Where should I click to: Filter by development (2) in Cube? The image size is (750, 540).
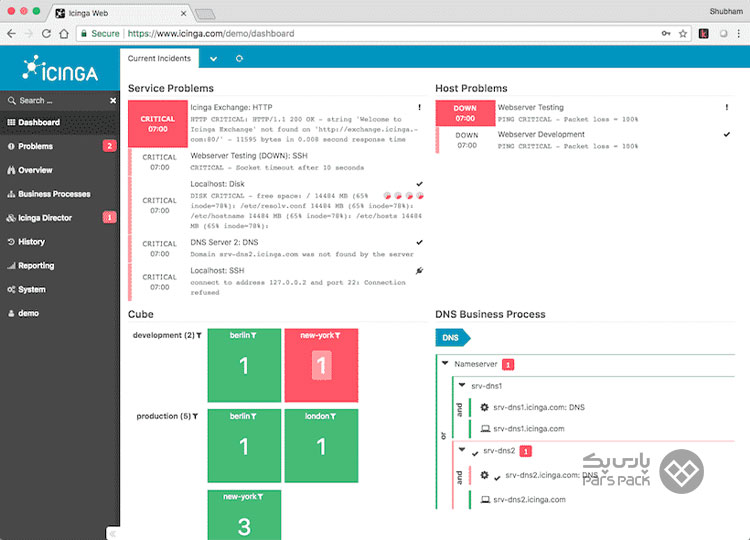coord(167,335)
